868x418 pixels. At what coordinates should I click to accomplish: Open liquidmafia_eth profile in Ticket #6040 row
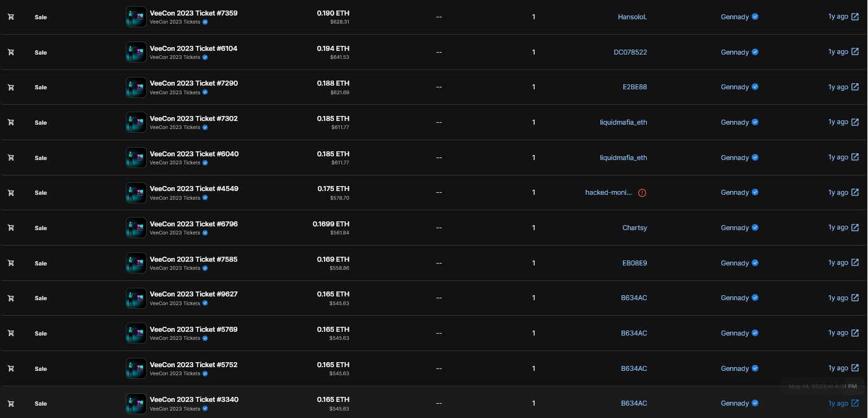click(623, 158)
